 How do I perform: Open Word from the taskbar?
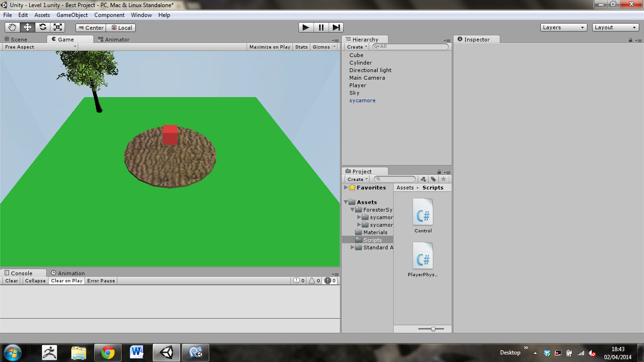click(x=137, y=353)
